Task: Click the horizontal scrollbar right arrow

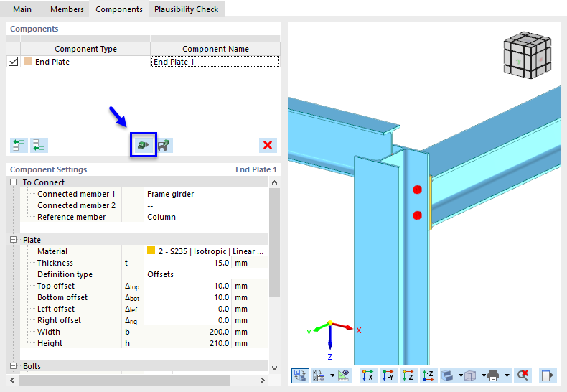Action: click(x=263, y=380)
